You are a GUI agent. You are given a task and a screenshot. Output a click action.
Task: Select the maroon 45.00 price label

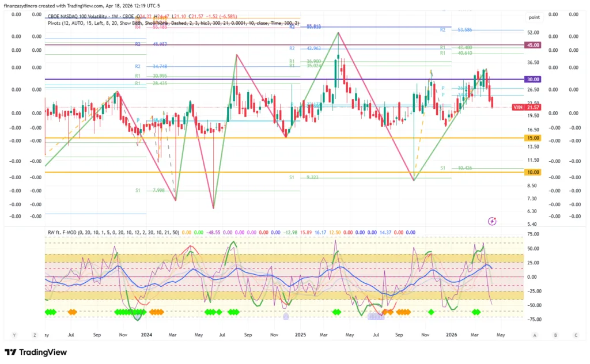tap(532, 45)
